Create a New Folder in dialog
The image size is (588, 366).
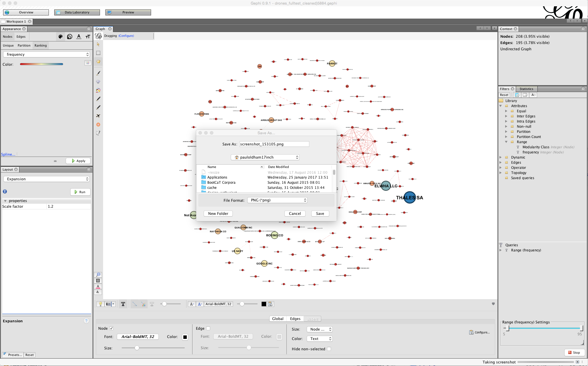[x=218, y=213]
